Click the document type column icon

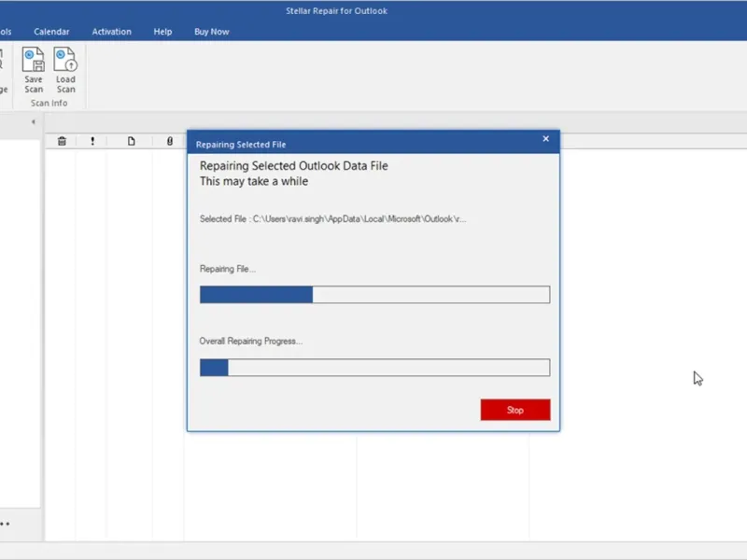coord(131,141)
